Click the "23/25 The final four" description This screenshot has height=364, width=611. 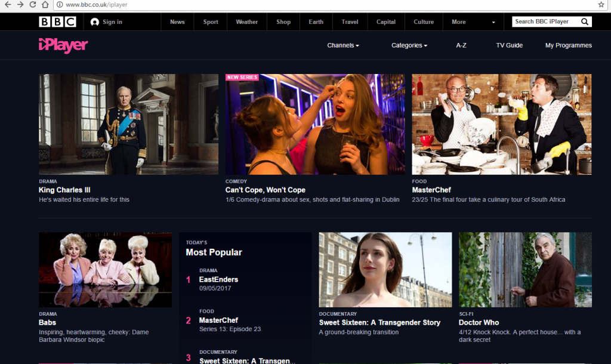pos(488,199)
